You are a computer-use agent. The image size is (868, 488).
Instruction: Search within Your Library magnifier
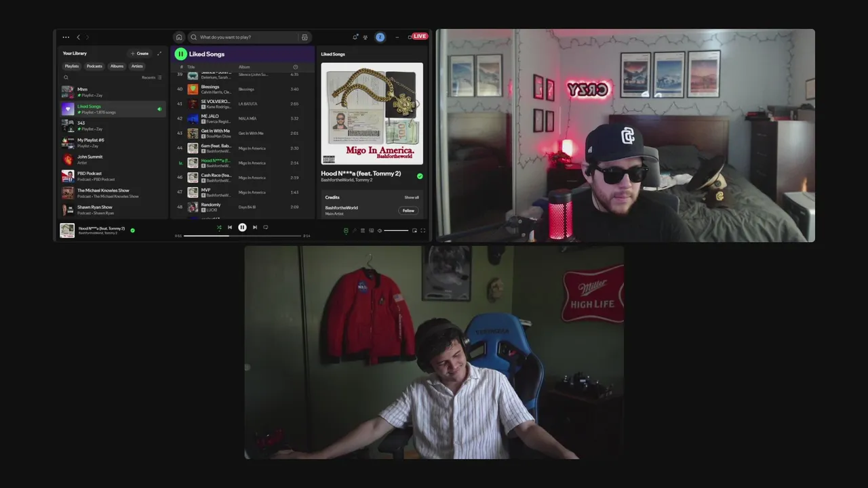tap(66, 77)
